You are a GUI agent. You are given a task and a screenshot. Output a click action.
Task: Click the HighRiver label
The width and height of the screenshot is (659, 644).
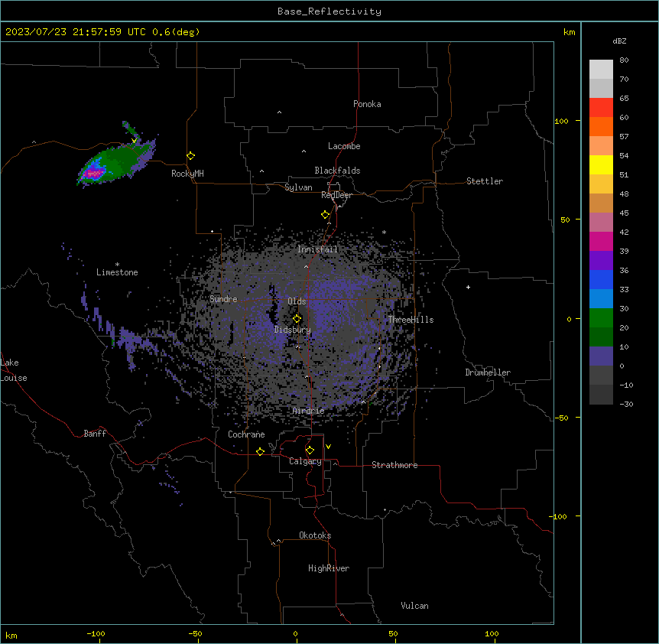[329, 568]
